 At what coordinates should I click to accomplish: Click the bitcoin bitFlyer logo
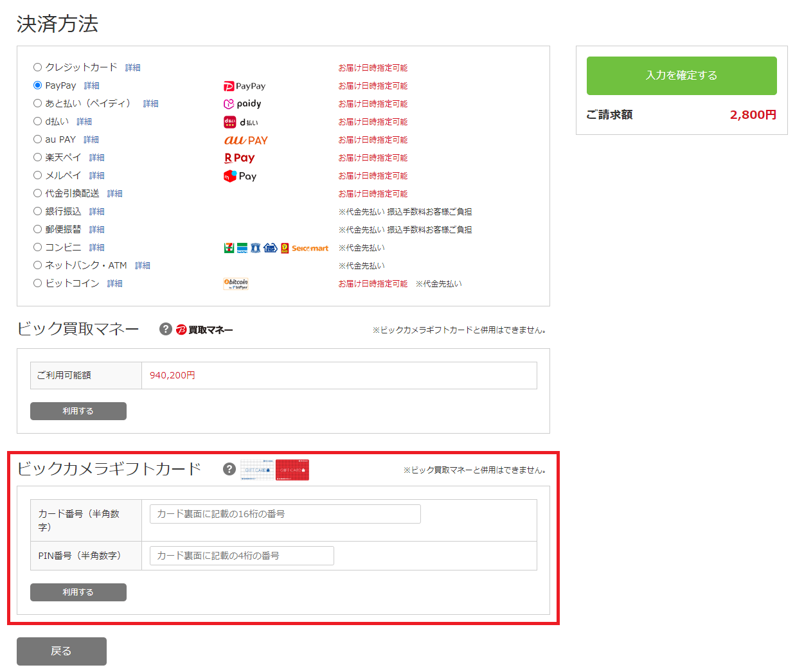pyautogui.click(x=236, y=284)
